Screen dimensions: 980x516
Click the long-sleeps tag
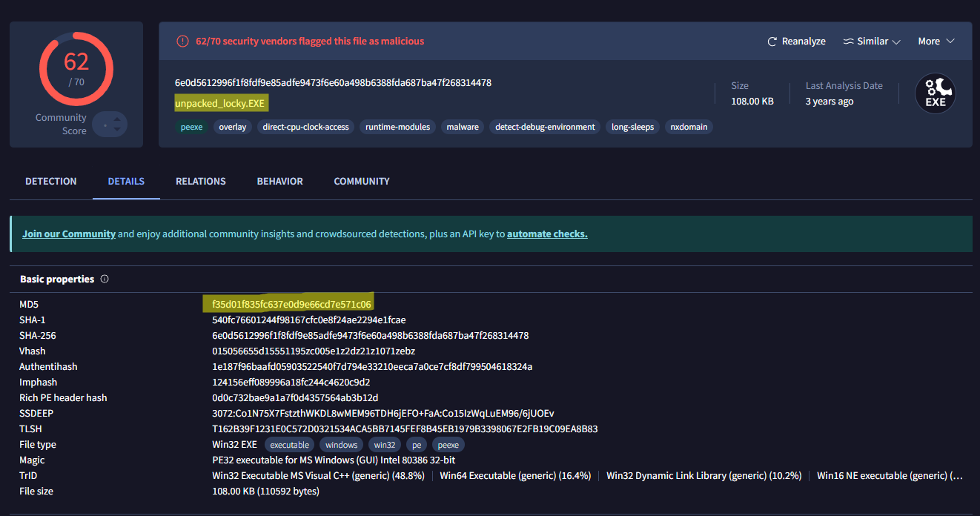click(632, 127)
